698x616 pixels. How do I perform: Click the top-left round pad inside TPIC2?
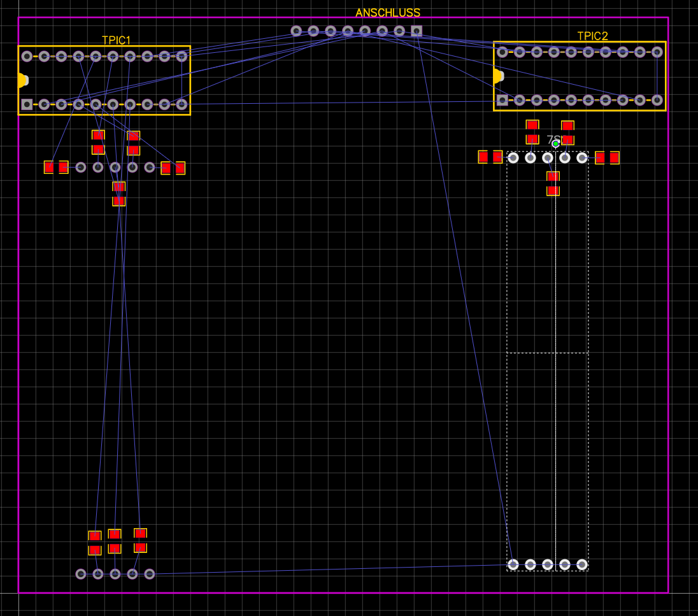pos(502,54)
